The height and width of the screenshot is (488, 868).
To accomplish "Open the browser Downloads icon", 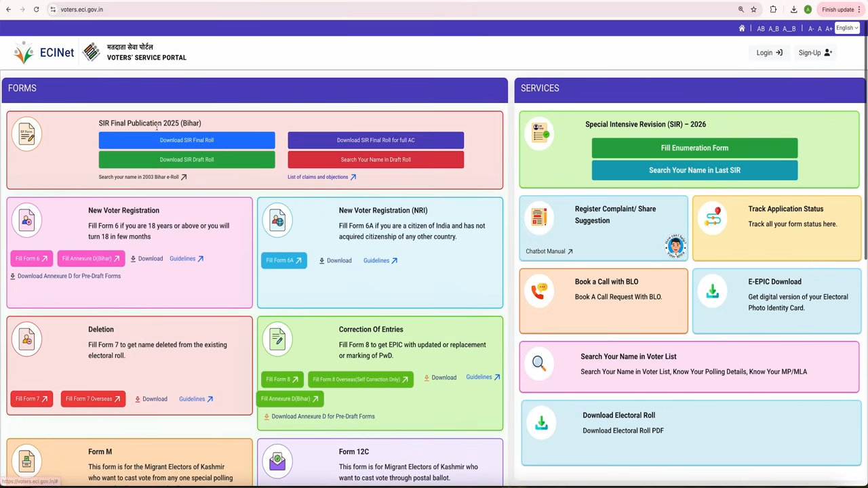I will tap(793, 9).
